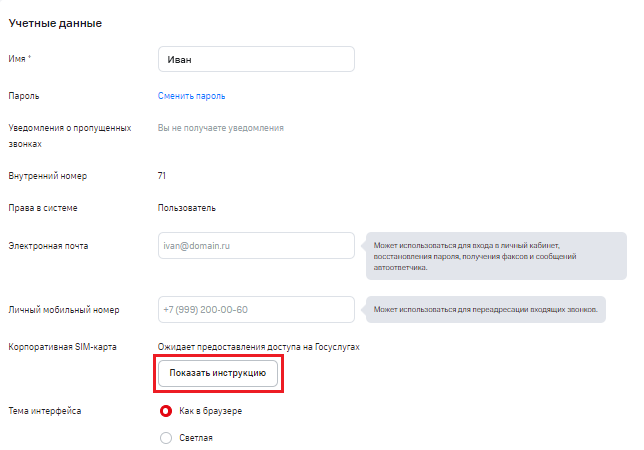
Task: Focus the Электронная почта input field
Action: tap(256, 246)
